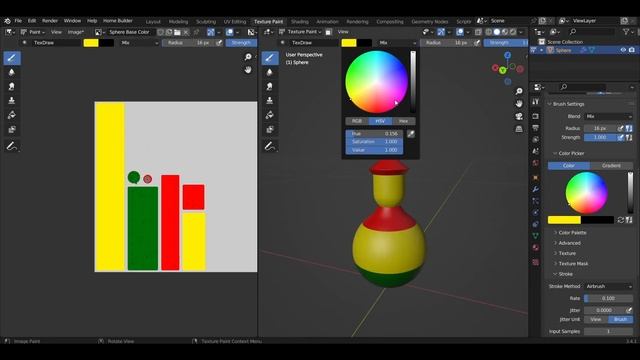Open the Home Builder menu
The image size is (640, 360).
(x=118, y=21)
